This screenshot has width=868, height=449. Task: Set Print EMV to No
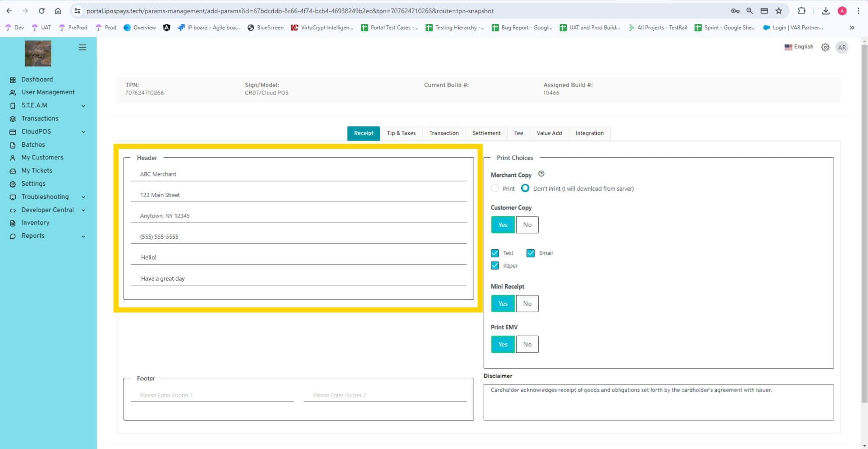527,344
